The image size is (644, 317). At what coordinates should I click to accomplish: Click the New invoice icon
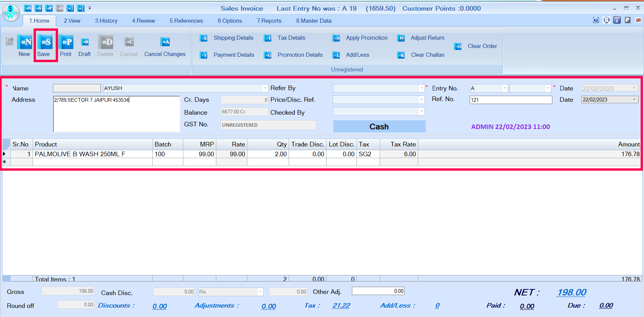coord(25,42)
